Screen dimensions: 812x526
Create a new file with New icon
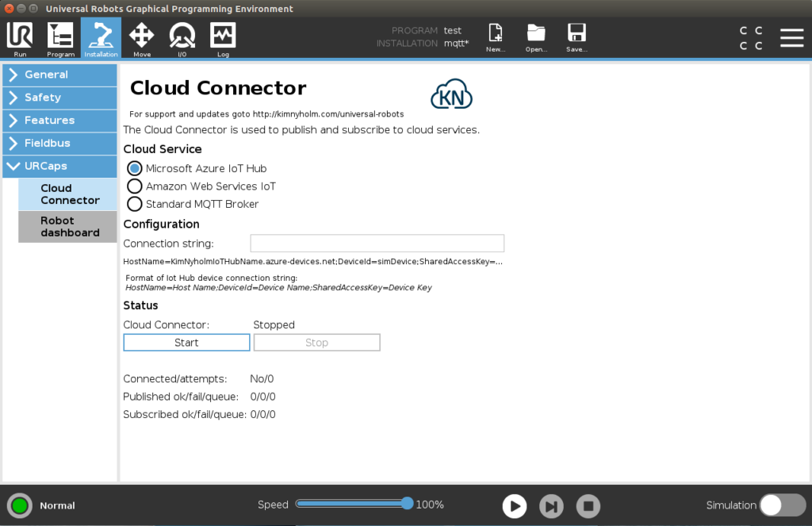[x=496, y=37]
